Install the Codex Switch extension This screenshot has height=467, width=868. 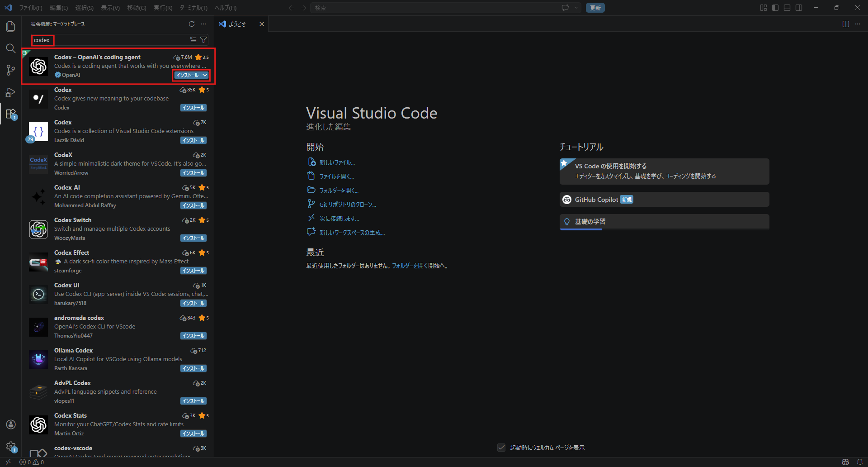tap(193, 238)
